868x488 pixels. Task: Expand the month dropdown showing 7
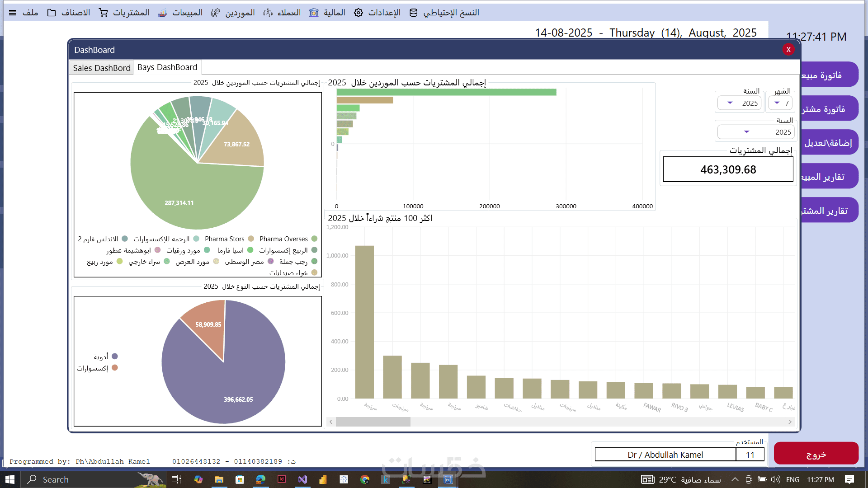(777, 103)
